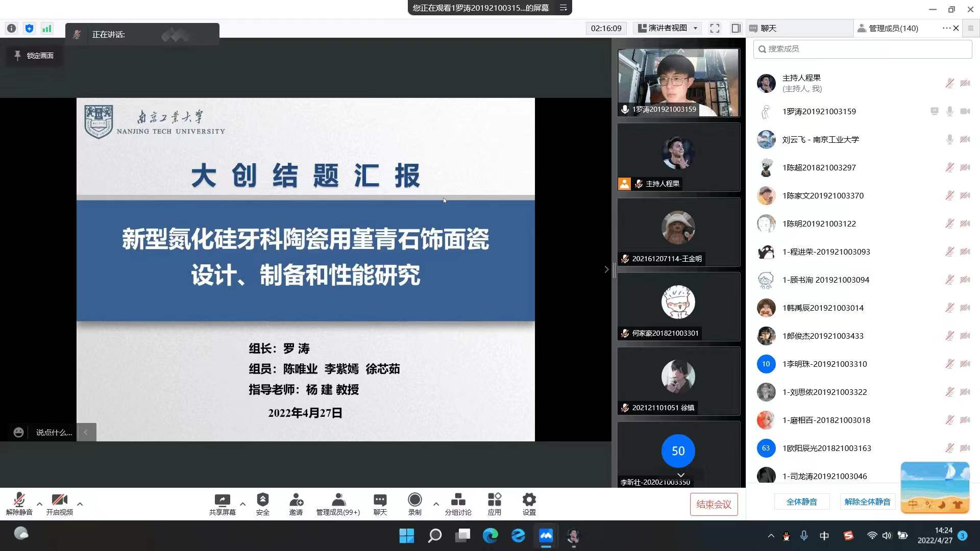Click the network signal bars icon
Viewport: 980px width, 551px height.
point(47,29)
